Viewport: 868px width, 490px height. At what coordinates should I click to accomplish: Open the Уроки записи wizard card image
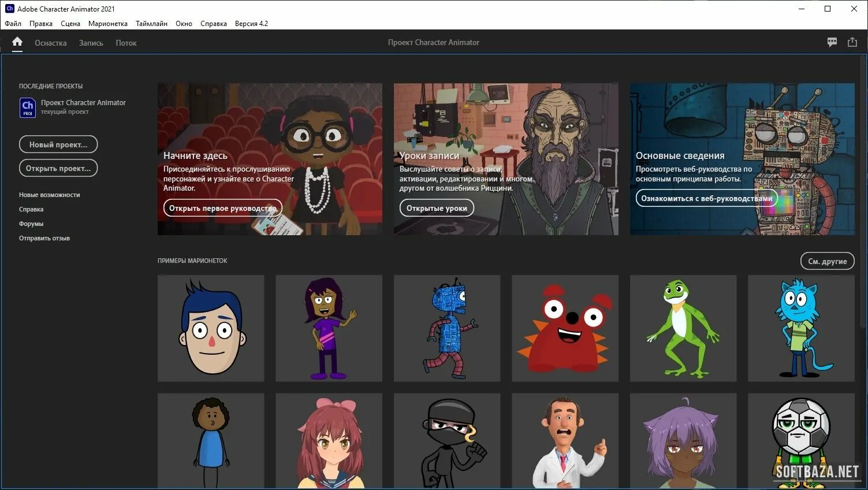506,159
